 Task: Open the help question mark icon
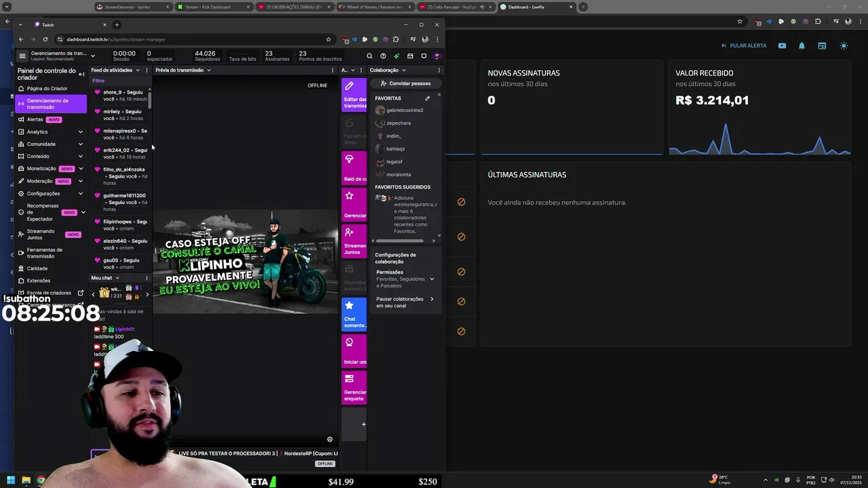[383, 56]
